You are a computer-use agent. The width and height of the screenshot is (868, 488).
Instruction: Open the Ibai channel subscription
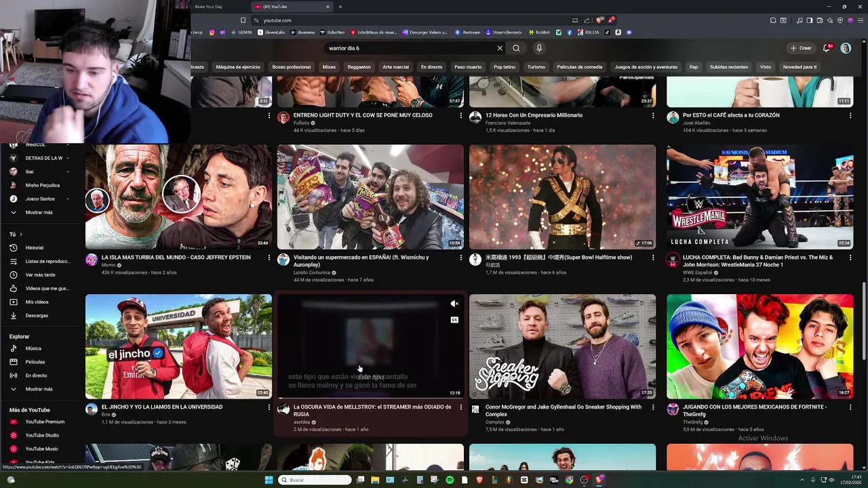[x=39, y=172]
